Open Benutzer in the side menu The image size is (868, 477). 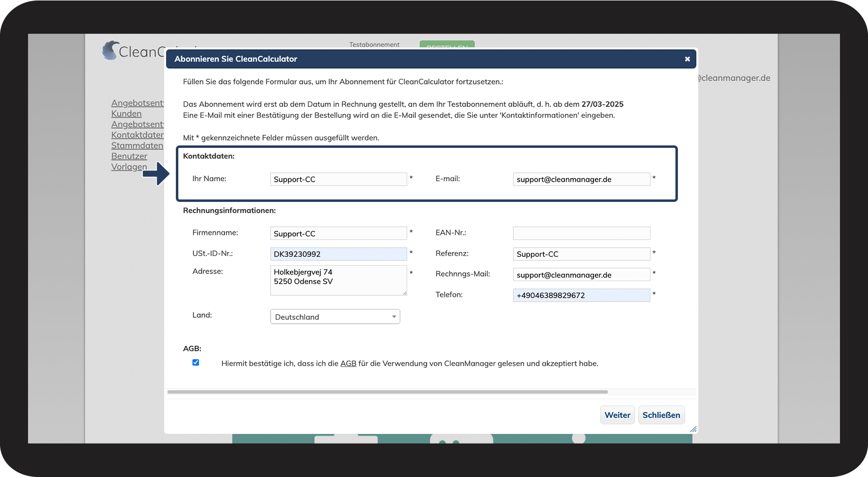pyautogui.click(x=129, y=156)
